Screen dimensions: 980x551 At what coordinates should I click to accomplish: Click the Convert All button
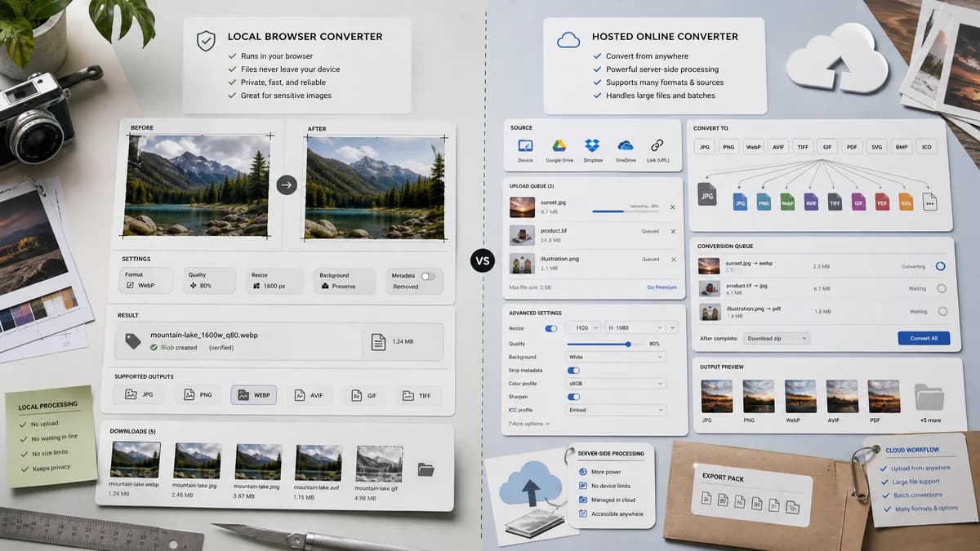click(x=923, y=338)
